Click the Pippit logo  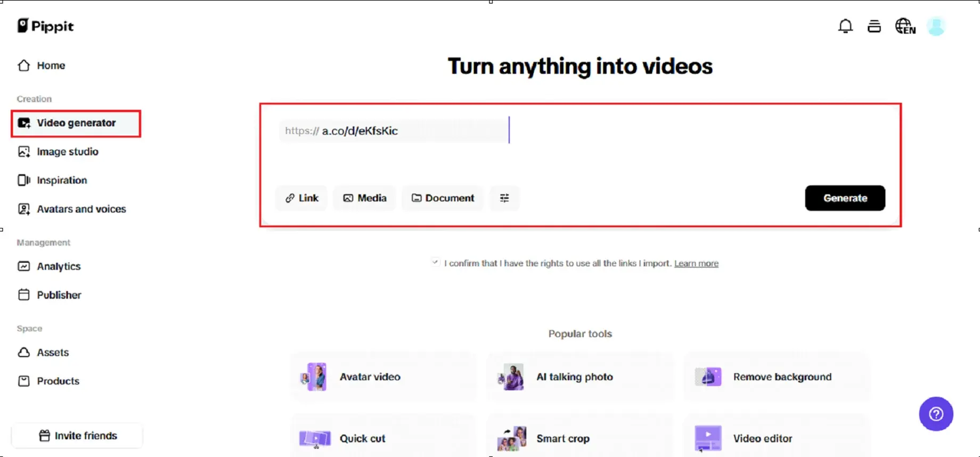point(45,26)
